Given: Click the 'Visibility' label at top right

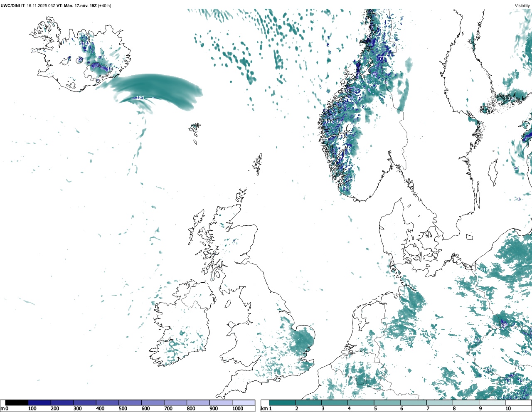Looking at the screenshot, I should coord(522,5).
